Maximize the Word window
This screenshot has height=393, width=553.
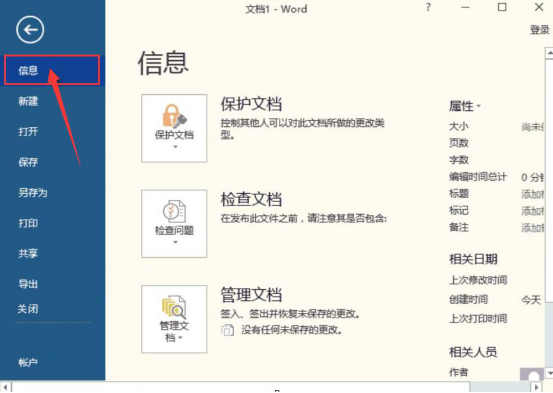click(x=502, y=7)
